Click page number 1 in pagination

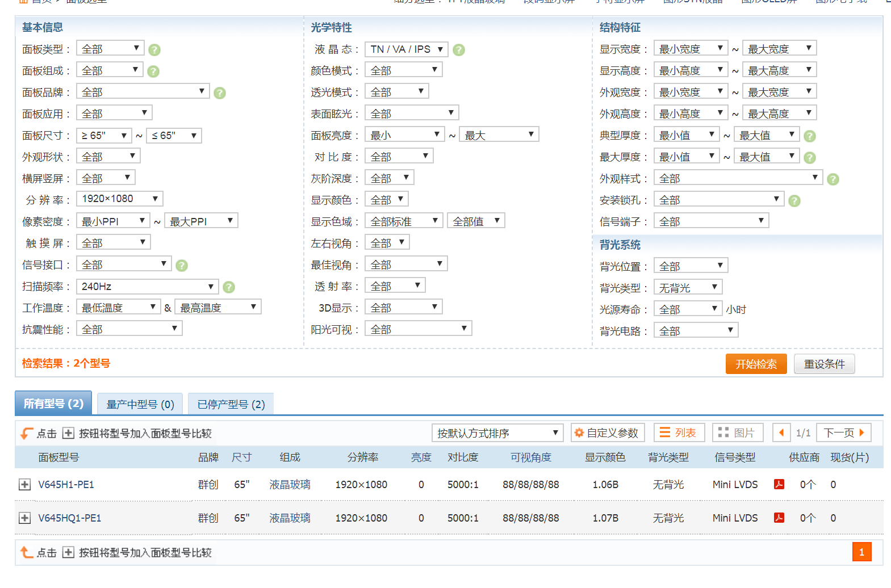(x=861, y=552)
